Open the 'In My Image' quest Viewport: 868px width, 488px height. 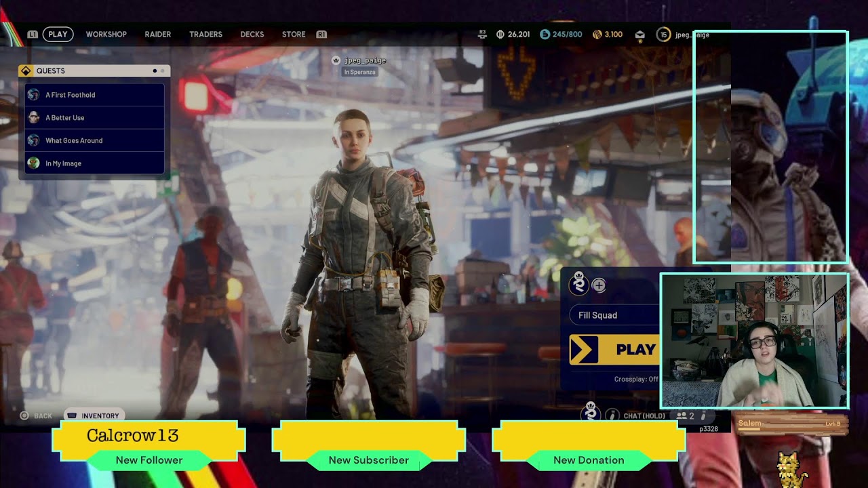94,163
